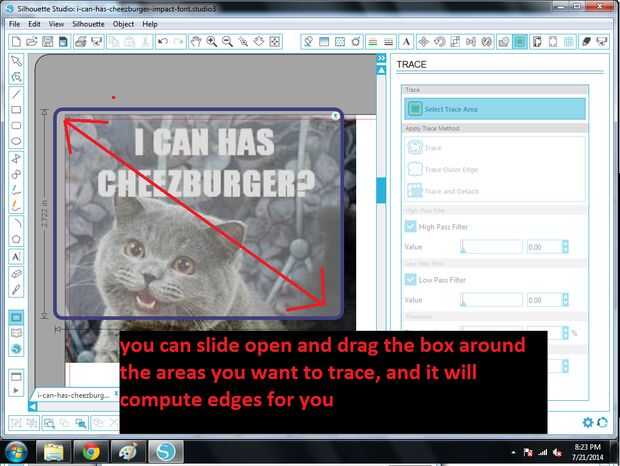The height and width of the screenshot is (466, 620).
Task: Click the Zoom In magnifier icon
Action: click(x=212, y=42)
